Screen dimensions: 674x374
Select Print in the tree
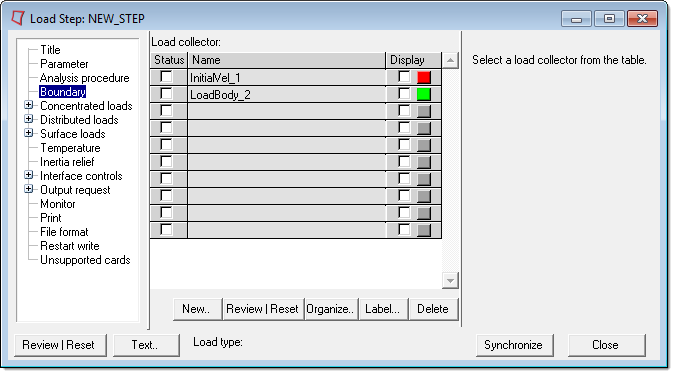pyautogui.click(x=51, y=218)
